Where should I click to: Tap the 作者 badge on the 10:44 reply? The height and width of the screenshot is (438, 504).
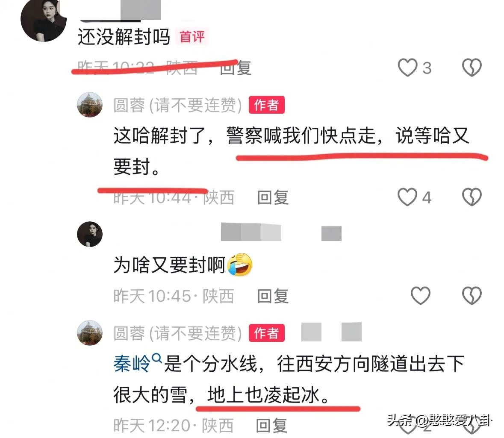pos(266,105)
